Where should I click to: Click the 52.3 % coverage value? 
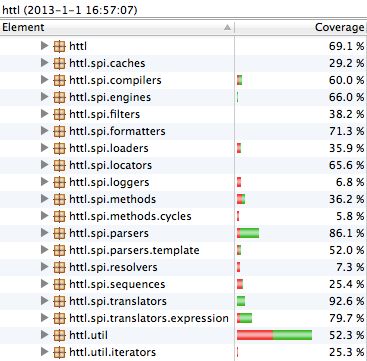tap(346, 335)
